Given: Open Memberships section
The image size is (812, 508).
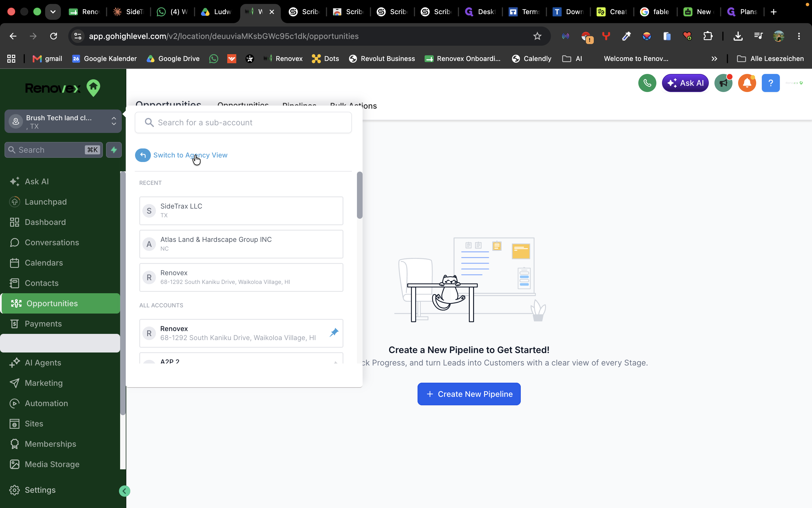Looking at the screenshot, I should (x=60, y=444).
